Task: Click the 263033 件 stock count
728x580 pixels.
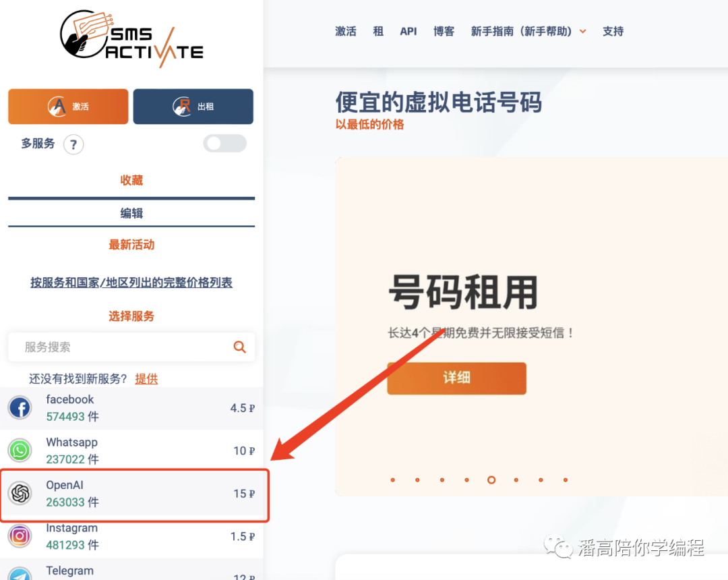Action: coord(72,502)
